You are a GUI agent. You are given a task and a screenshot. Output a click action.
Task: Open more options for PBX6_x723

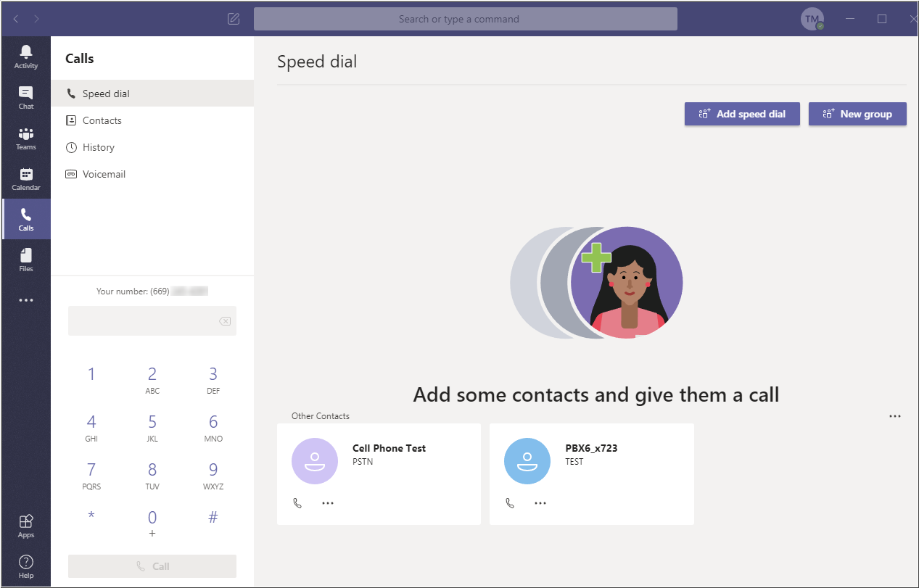[x=540, y=502]
